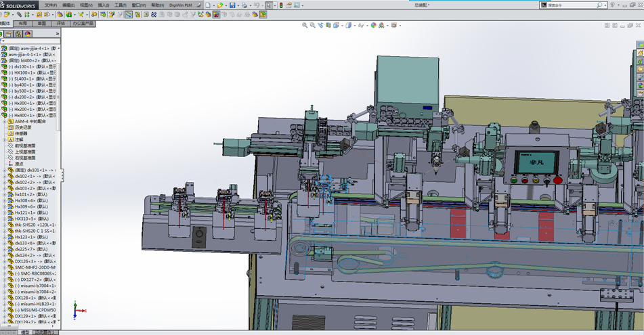Open the DisplayManager tab icon in panel

(28, 33)
